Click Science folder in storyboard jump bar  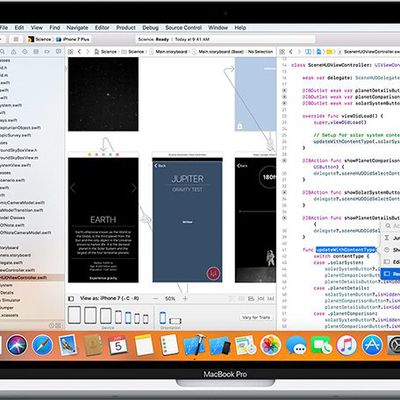pos(133,52)
